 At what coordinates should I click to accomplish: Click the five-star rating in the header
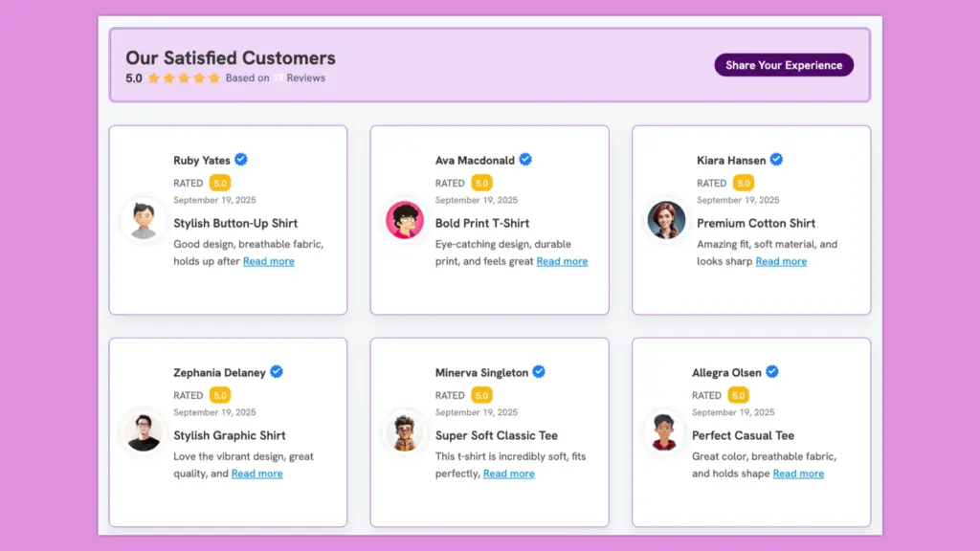click(184, 78)
